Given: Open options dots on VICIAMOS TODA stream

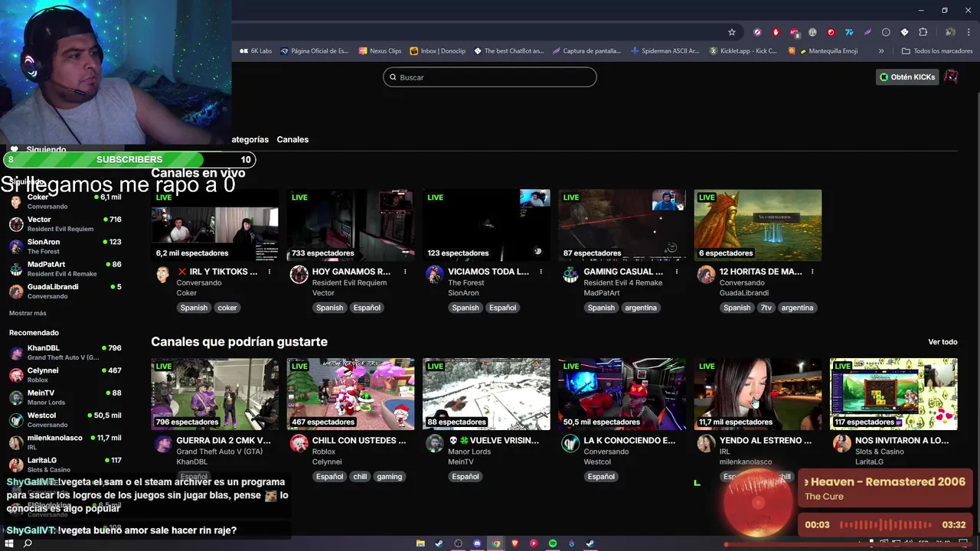Looking at the screenshot, I should point(541,272).
